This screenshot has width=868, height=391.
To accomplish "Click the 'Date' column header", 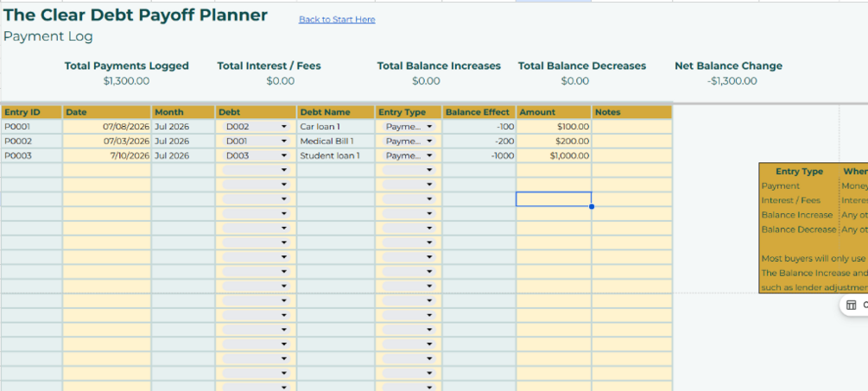I will pyautogui.click(x=107, y=112).
